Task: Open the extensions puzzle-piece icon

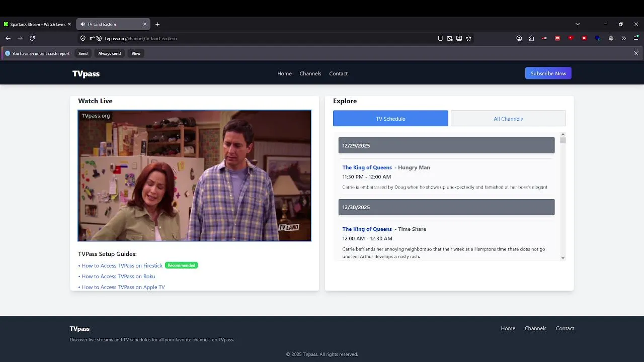Action: click(x=531, y=38)
